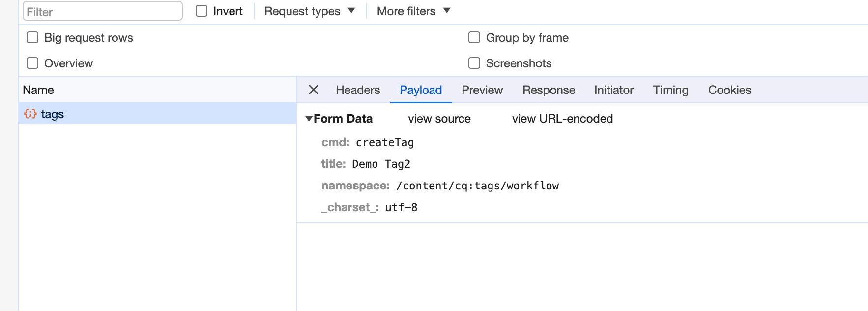This screenshot has width=868, height=311.
Task: Select the Initiator tab
Action: tap(613, 90)
